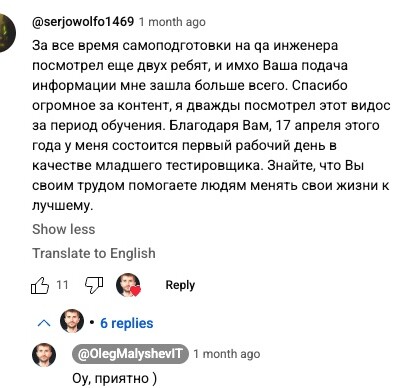Click Translate to English

tap(94, 253)
